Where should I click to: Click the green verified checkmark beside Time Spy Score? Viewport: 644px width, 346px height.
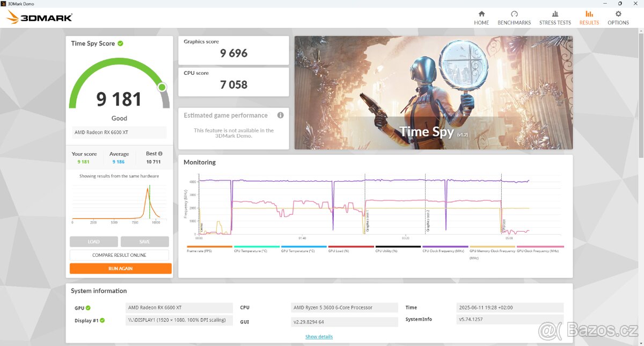tap(120, 44)
